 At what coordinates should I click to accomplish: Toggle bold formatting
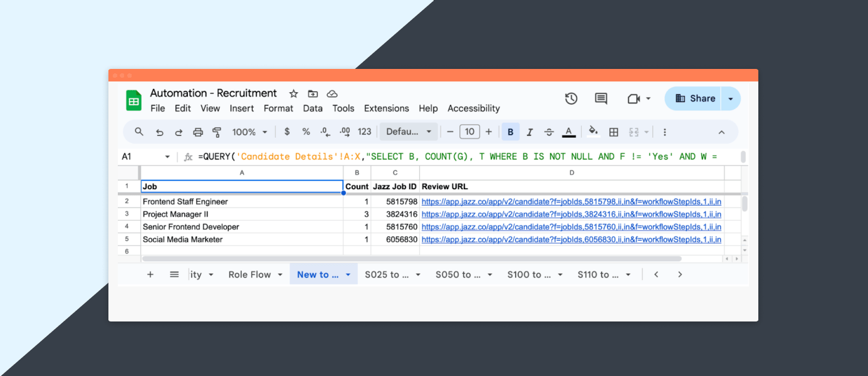point(510,132)
